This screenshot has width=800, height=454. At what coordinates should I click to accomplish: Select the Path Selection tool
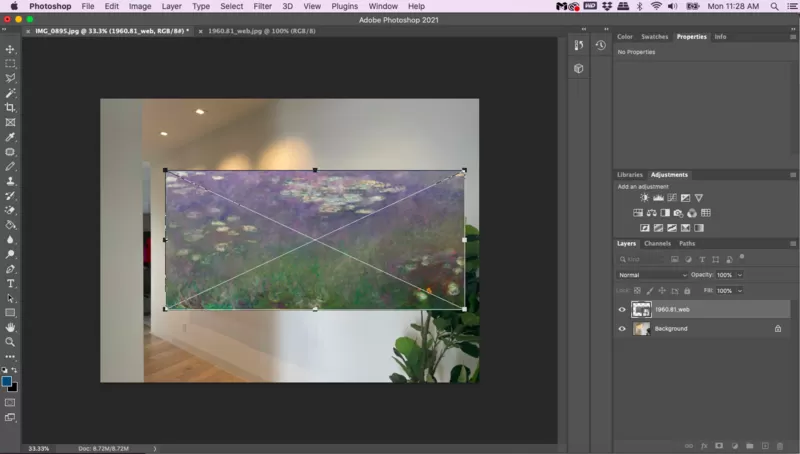point(10,298)
